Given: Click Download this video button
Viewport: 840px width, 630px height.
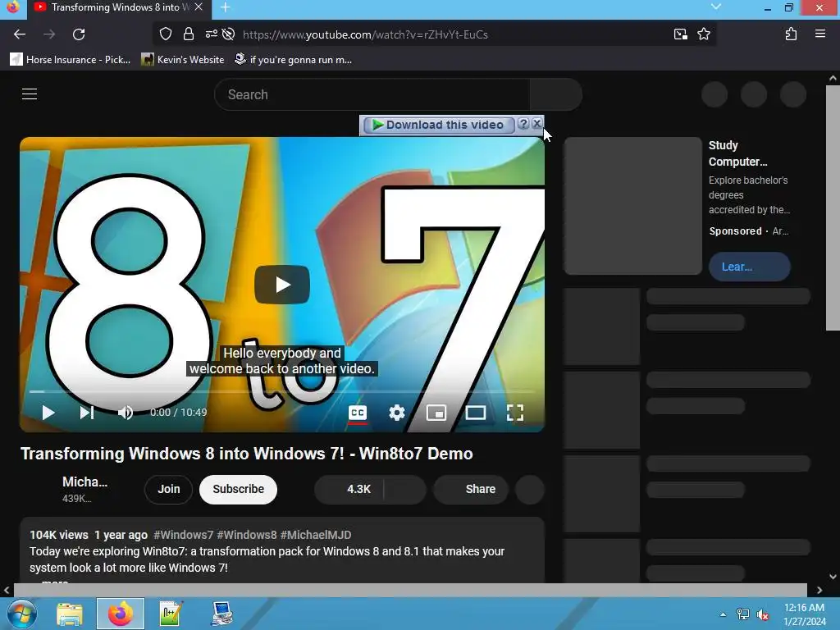Looking at the screenshot, I should point(439,125).
